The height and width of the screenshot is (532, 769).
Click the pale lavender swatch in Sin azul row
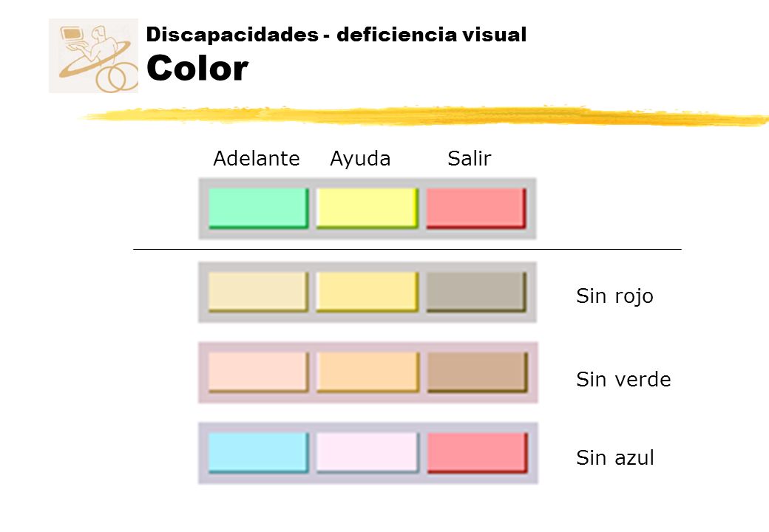pyautogui.click(x=367, y=453)
